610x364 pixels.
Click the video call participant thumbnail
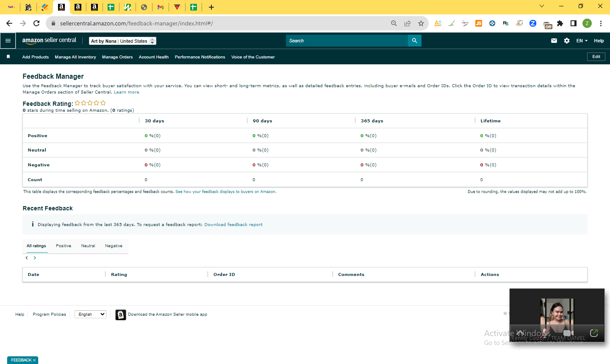557,315
